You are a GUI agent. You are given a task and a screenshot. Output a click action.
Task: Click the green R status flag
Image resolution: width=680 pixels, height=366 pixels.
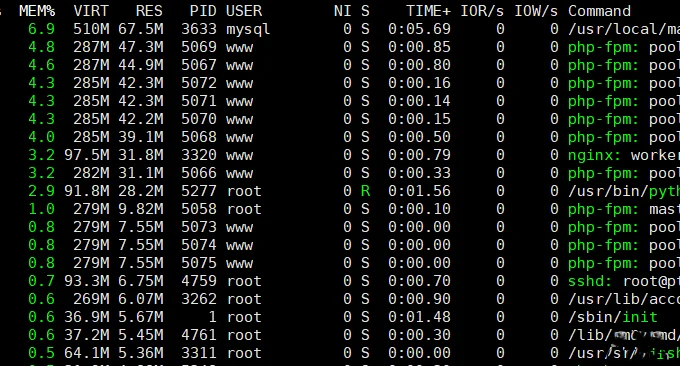click(x=365, y=191)
